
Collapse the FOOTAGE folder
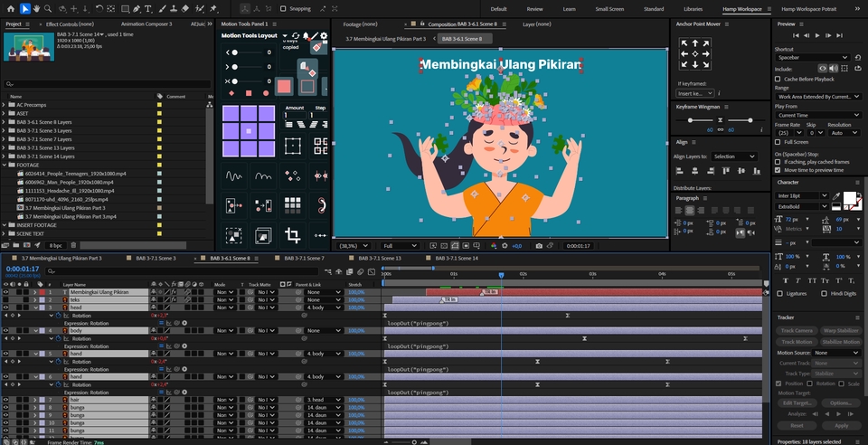[5, 165]
